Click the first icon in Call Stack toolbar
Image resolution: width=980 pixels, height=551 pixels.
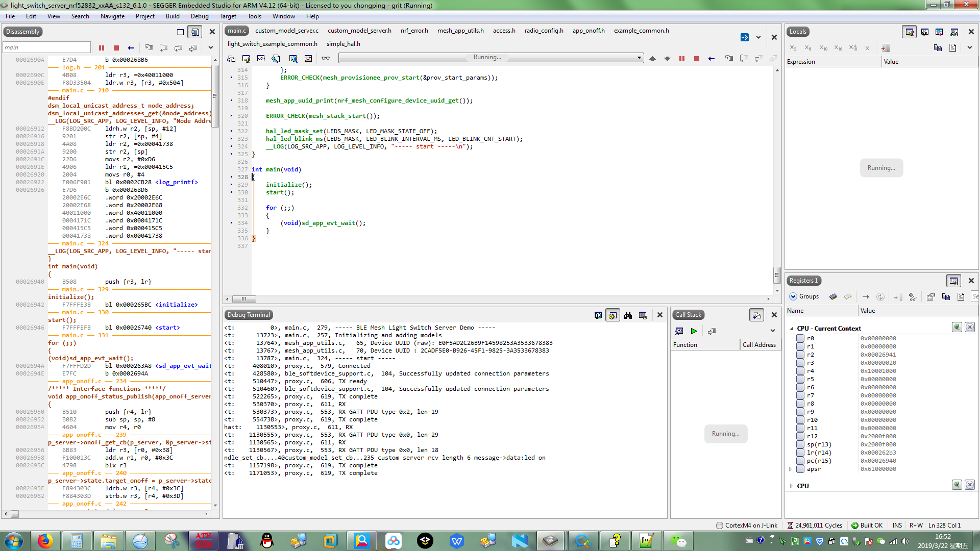pyautogui.click(x=679, y=331)
